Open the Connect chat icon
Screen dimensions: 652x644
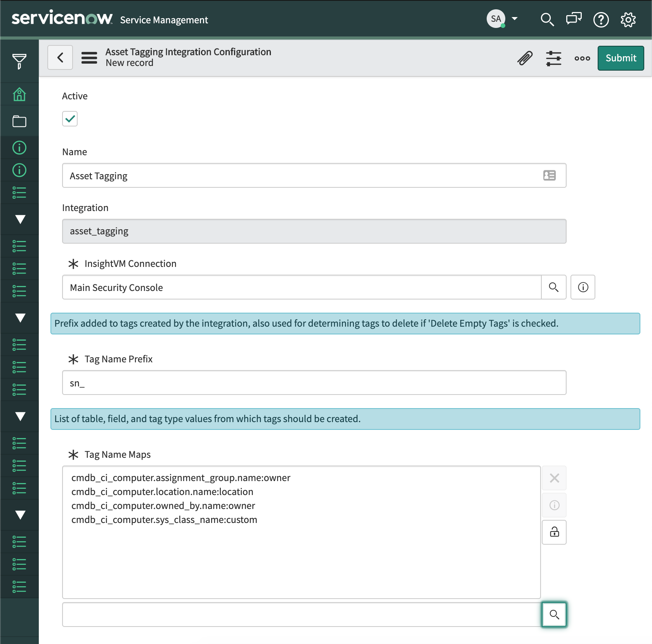click(x=574, y=19)
